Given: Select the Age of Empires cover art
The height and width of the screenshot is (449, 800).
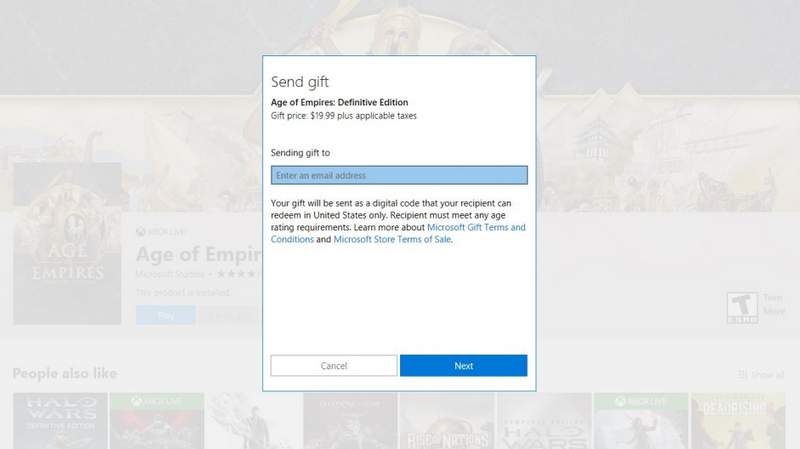Looking at the screenshot, I should tap(67, 243).
